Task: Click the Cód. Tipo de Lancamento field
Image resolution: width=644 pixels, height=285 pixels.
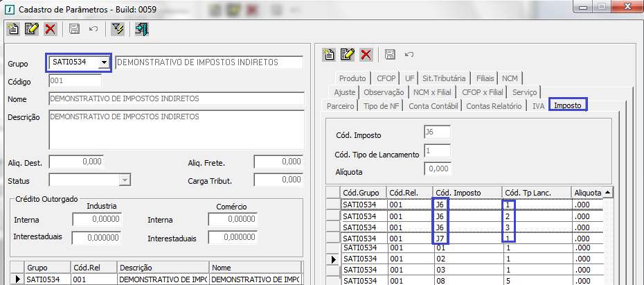Action: [438, 150]
